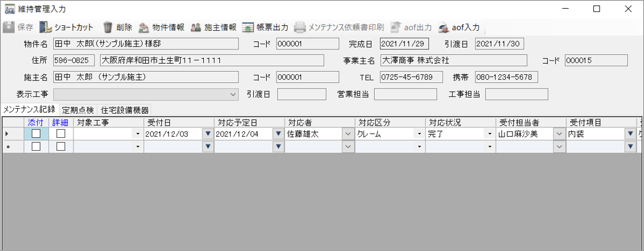
Task: Open 対象工事 dropdown in first row
Action: pos(138,134)
